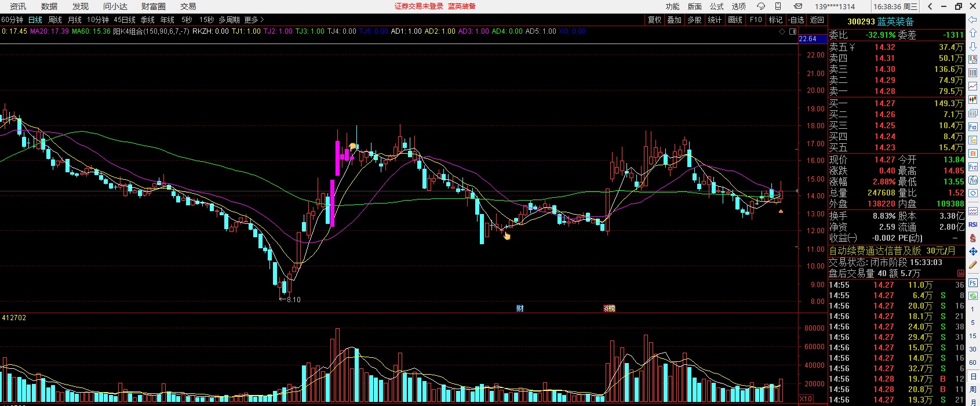980x406 pixels.
Task: Switch to the 周线 weekly period tab
Action: [x=55, y=20]
